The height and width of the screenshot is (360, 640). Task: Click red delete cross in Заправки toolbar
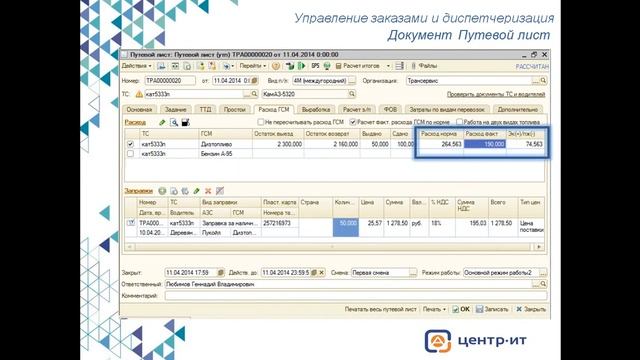pyautogui.click(x=208, y=191)
